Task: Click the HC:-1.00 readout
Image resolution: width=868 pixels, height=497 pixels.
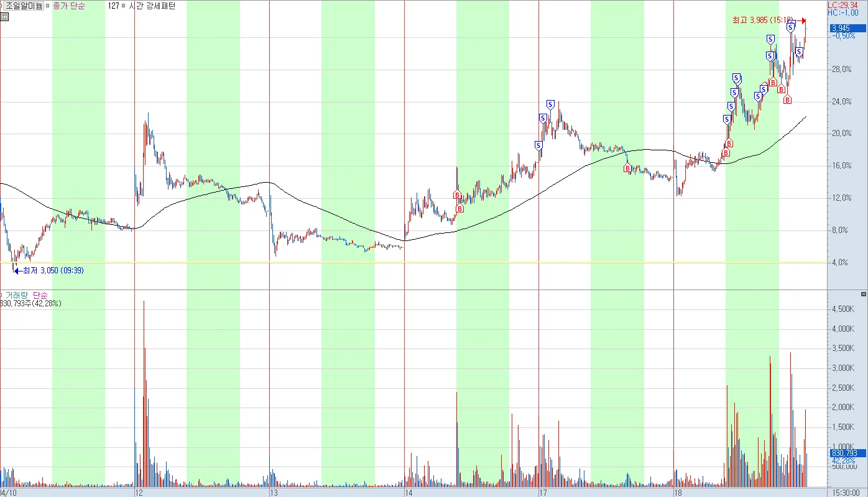Action: (843, 12)
